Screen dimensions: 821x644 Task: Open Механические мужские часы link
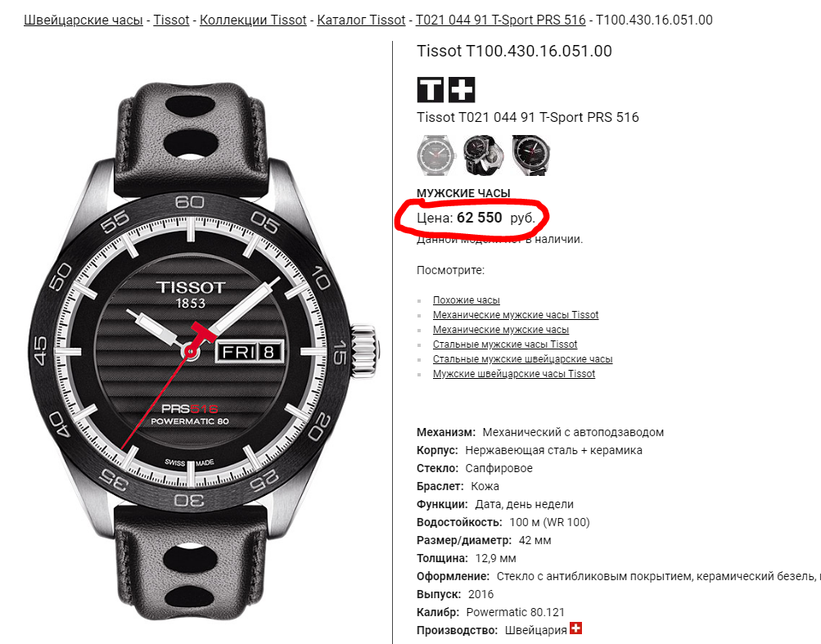[x=501, y=329]
